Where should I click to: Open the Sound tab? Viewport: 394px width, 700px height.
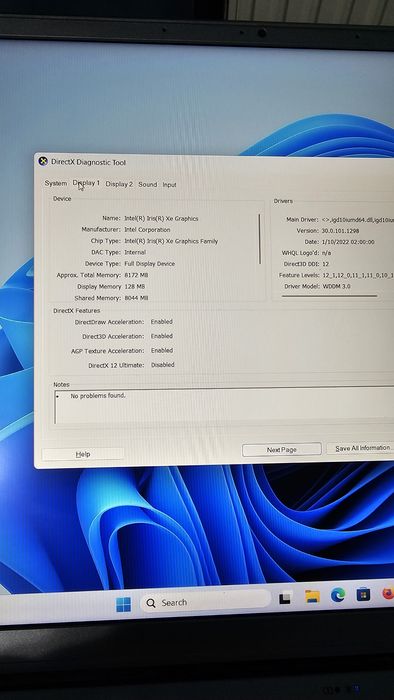point(148,184)
